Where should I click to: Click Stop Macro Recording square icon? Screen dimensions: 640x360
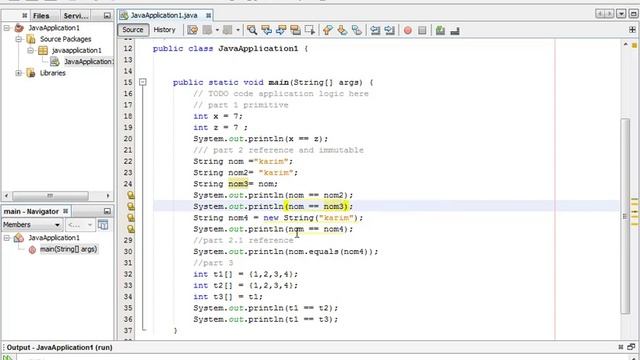tap(422, 30)
